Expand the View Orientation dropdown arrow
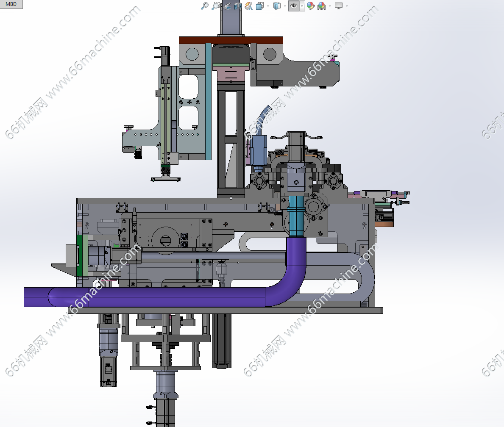This screenshot has width=504, height=427. [x=268, y=6]
